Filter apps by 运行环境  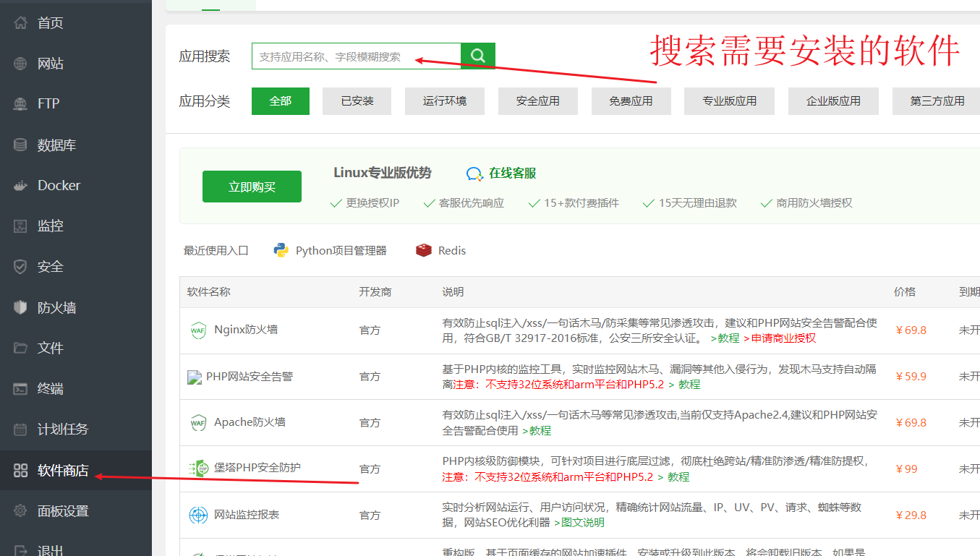coord(445,101)
